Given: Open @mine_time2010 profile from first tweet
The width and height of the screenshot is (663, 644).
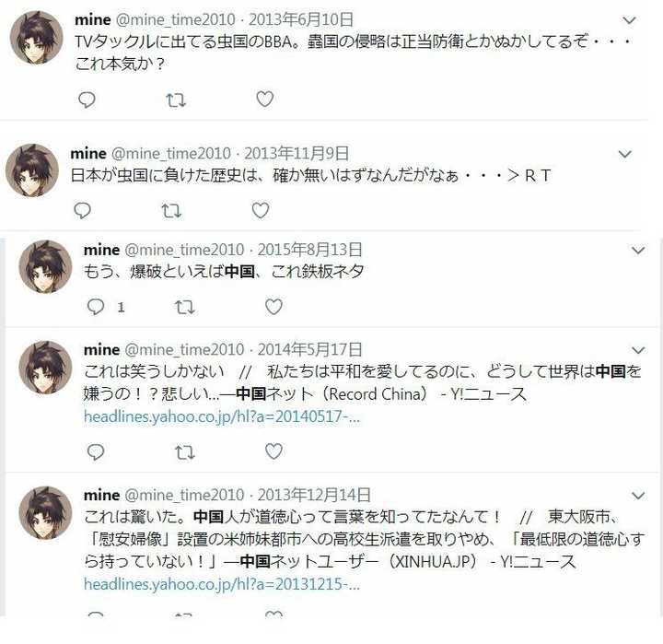Looking at the screenshot, I should click(x=176, y=19).
